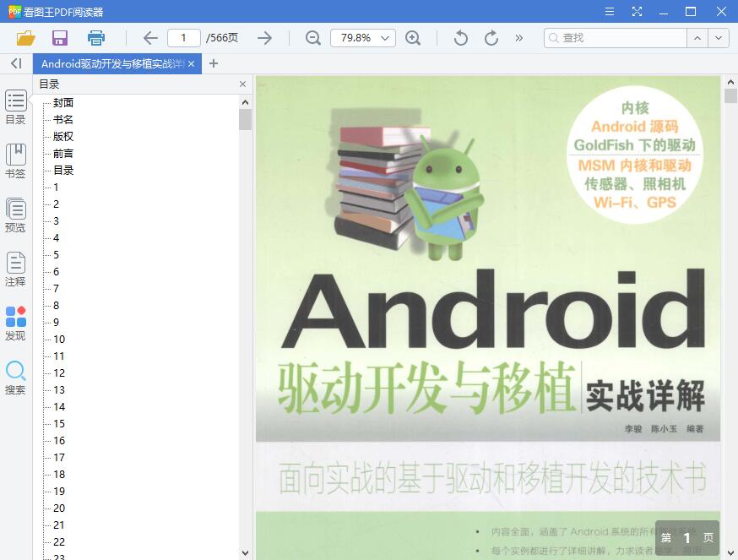This screenshot has height=560, width=738.
Task: Toggle fullscreen reading mode
Action: click(636, 12)
